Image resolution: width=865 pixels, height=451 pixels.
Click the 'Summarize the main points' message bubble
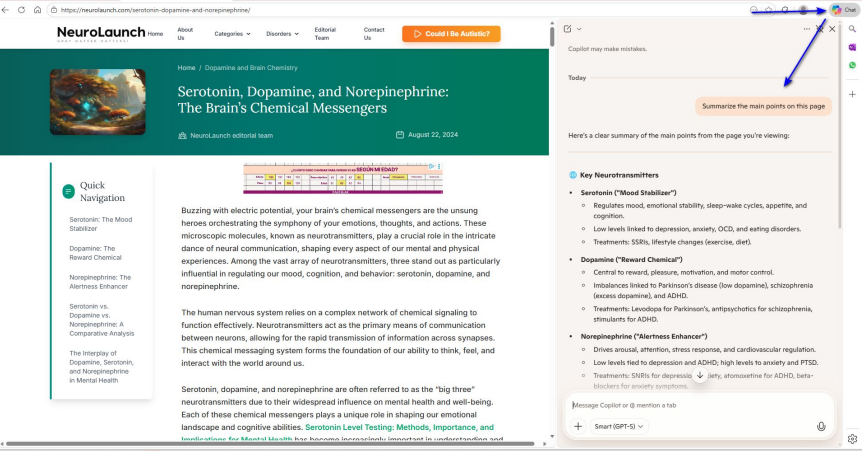point(763,106)
